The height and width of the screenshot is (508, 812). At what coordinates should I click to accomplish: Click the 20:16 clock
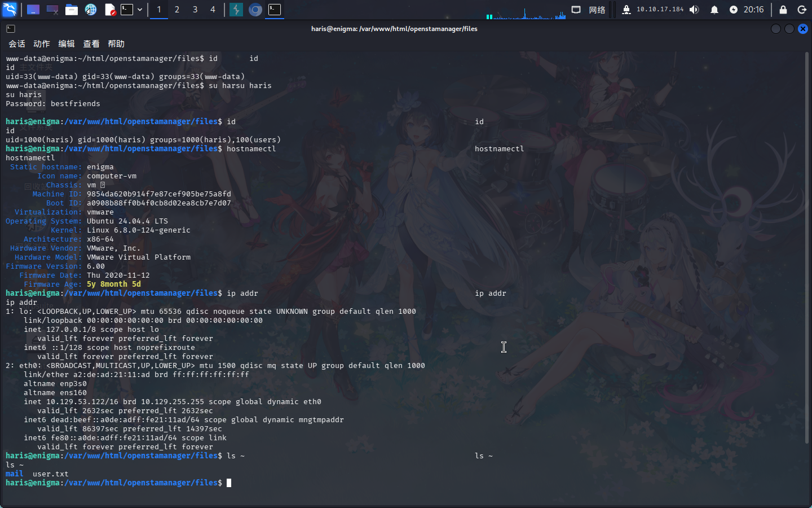pos(753,10)
